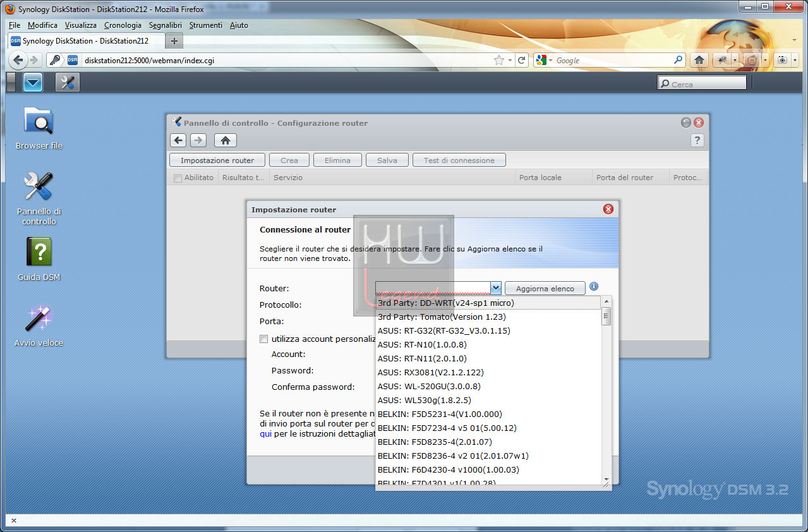Click the Control Panel taskbar icon in DSM
Image resolution: width=808 pixels, height=532 pixels.
pyautogui.click(x=68, y=82)
